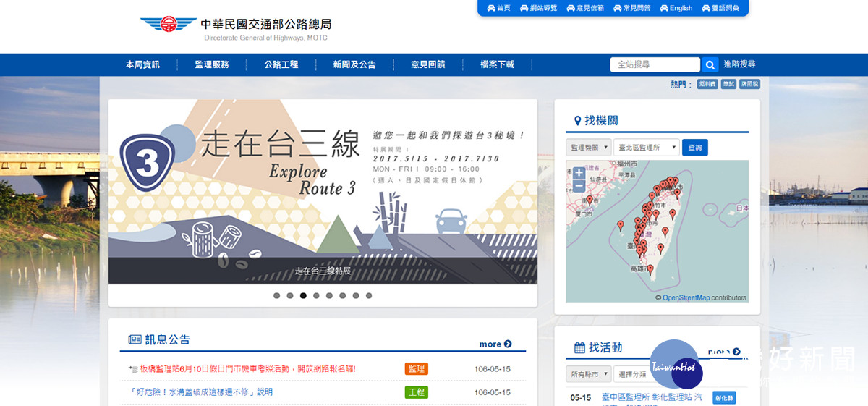Click the 彰化縣 event location tag

724,397
